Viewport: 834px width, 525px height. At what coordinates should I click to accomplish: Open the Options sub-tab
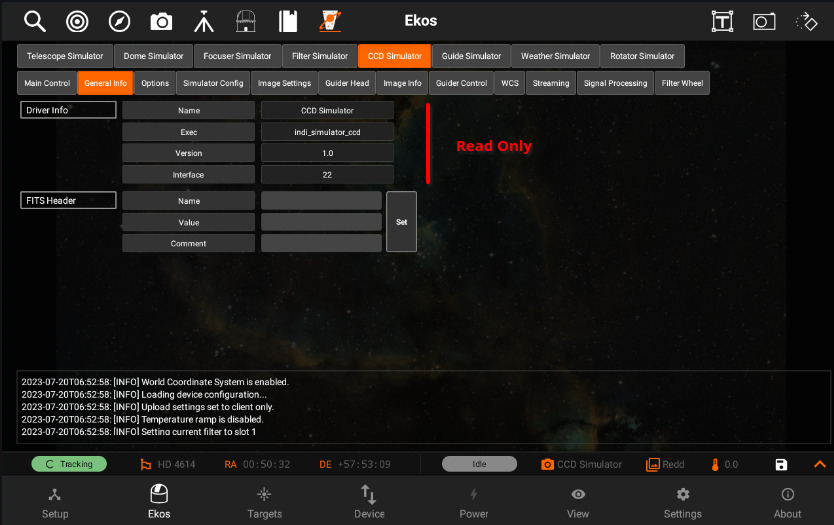(x=155, y=83)
